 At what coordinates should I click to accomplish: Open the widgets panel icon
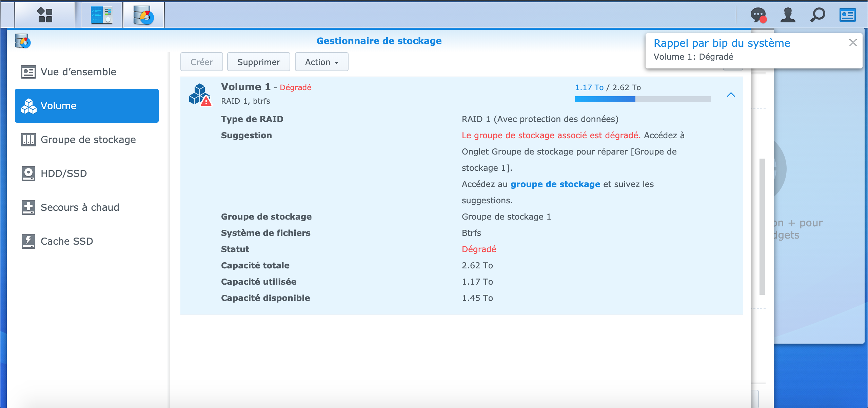pyautogui.click(x=848, y=15)
